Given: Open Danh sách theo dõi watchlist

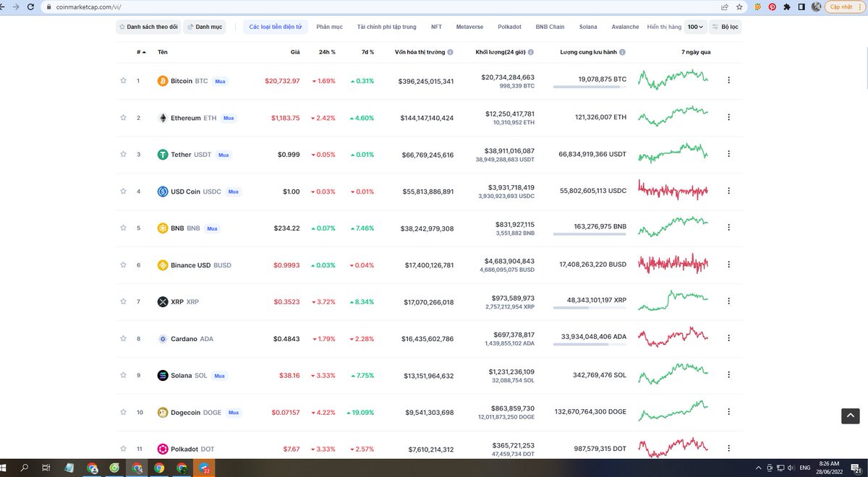Looking at the screenshot, I should [x=148, y=27].
